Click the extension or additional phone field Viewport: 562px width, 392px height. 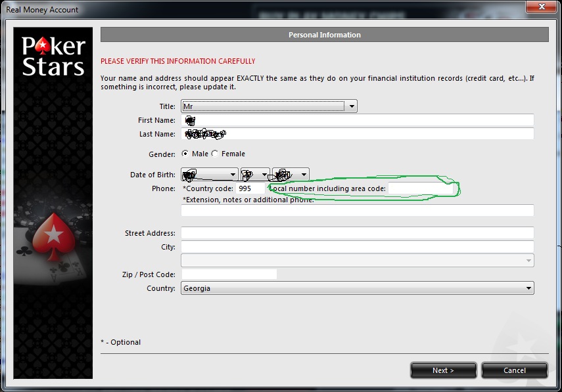[358, 211]
